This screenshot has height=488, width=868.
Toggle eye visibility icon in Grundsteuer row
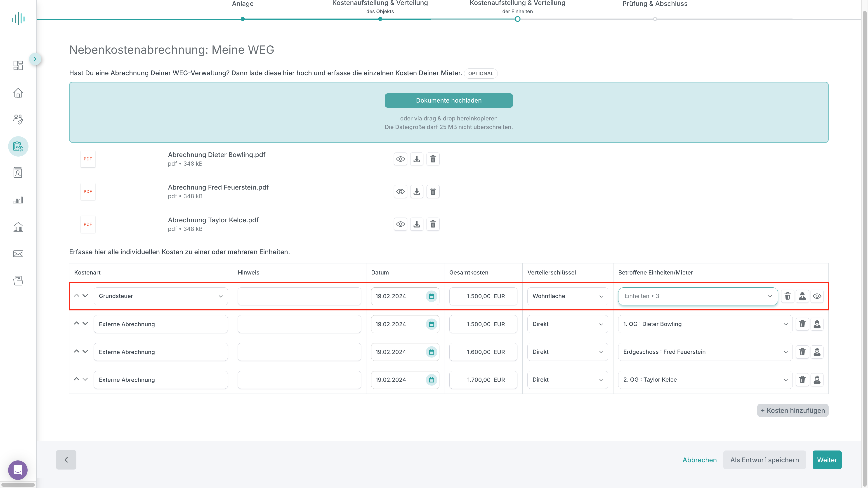click(817, 296)
